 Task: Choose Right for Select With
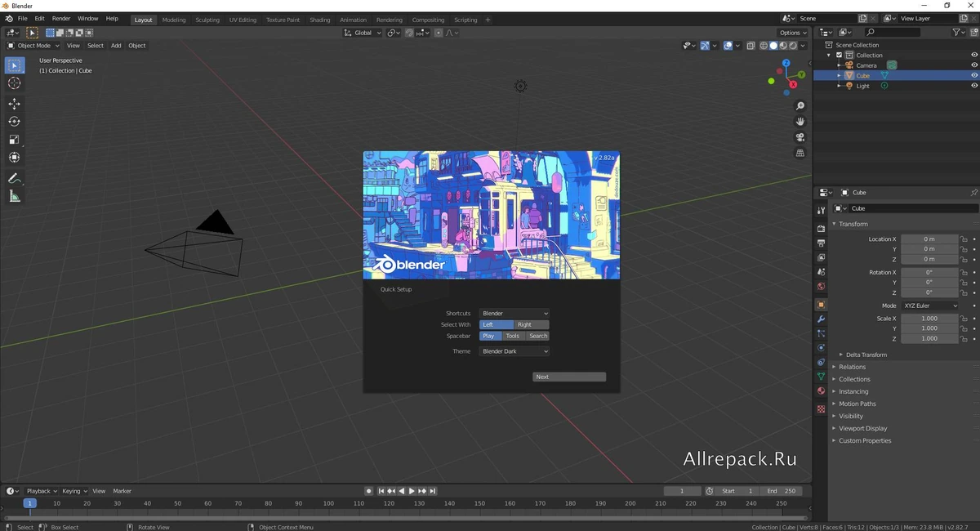(532, 324)
